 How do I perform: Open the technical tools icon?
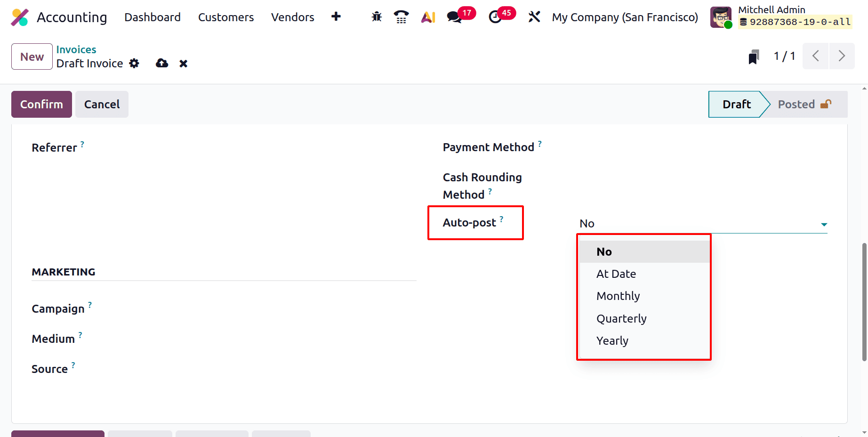click(x=534, y=16)
